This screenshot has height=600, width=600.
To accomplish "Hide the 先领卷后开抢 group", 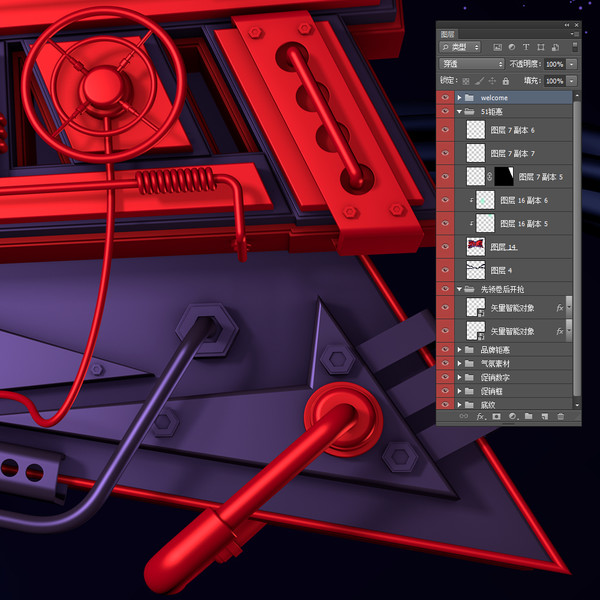I will coord(445,289).
